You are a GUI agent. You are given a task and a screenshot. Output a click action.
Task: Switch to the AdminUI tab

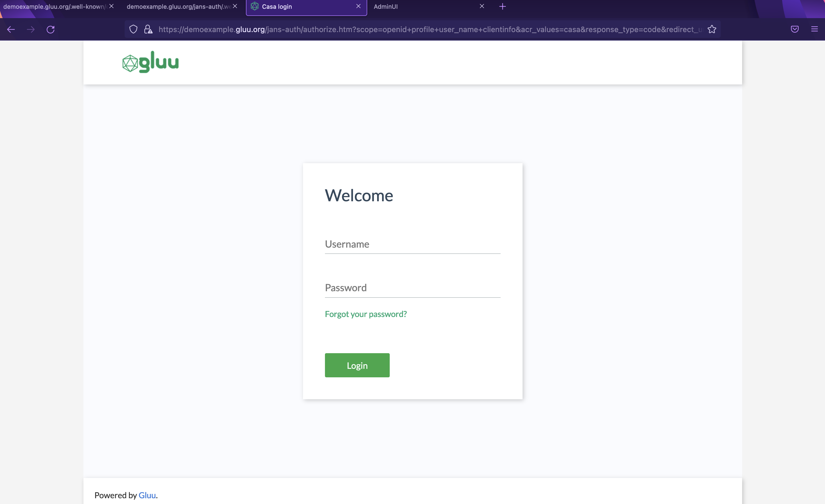(429, 7)
